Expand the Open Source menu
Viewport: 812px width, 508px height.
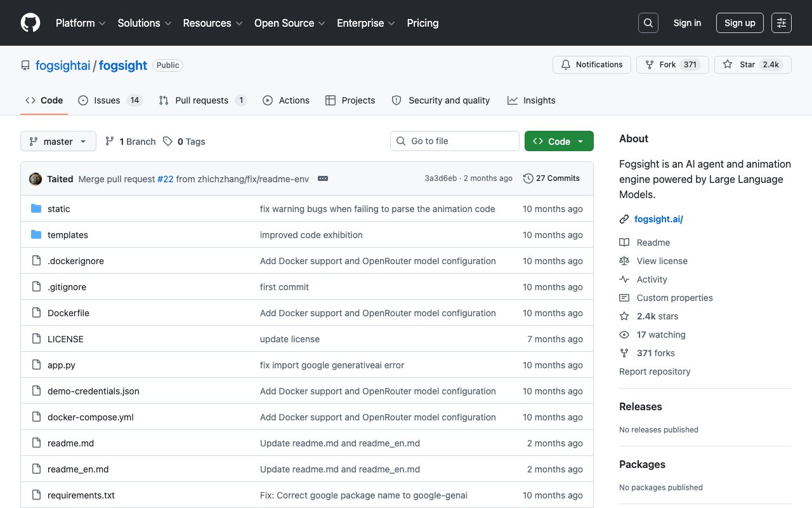tap(290, 23)
